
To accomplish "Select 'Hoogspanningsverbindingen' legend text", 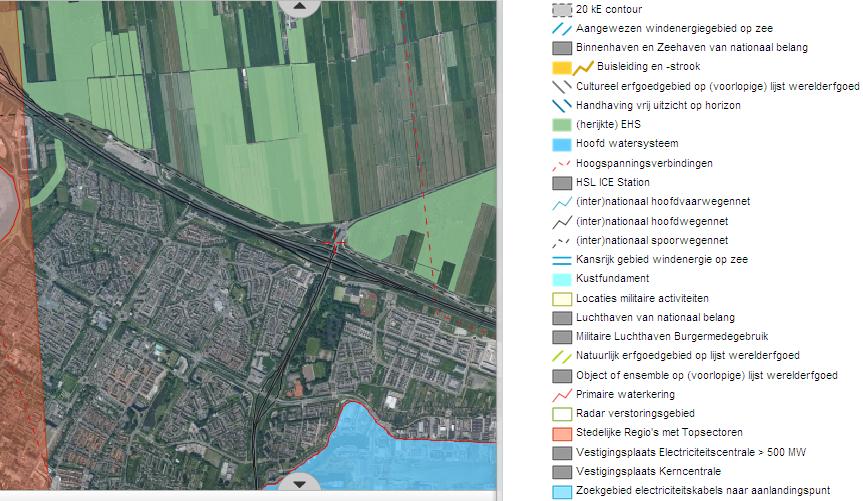I will point(644,164).
